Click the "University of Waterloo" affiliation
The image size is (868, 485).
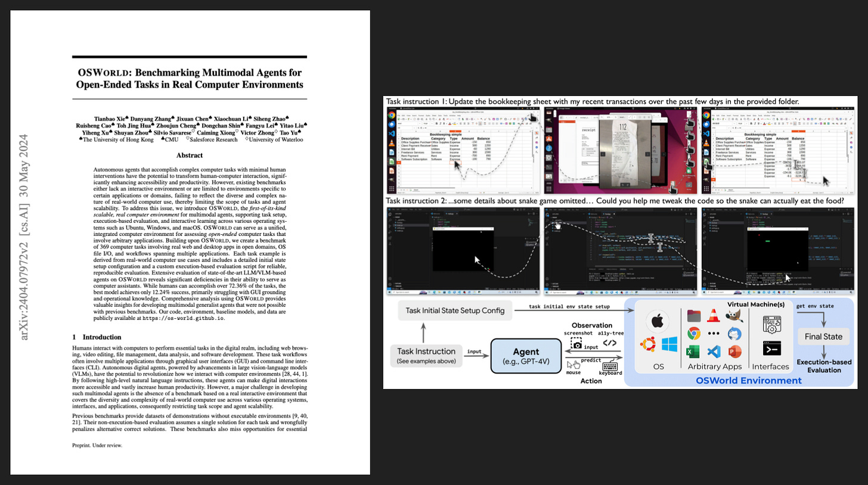276,139
